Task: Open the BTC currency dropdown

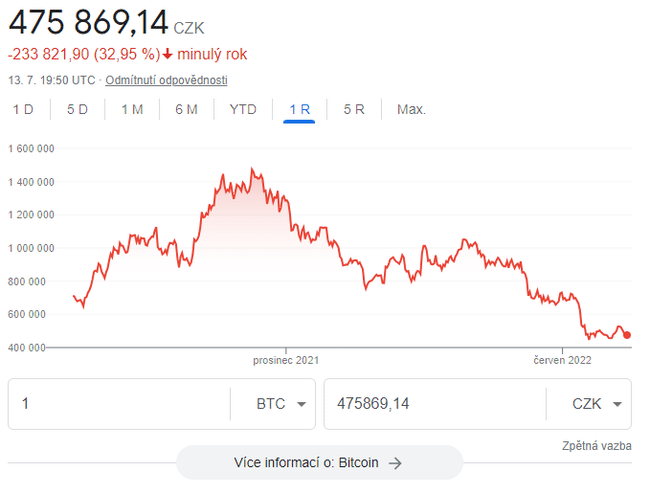Action: point(272,404)
